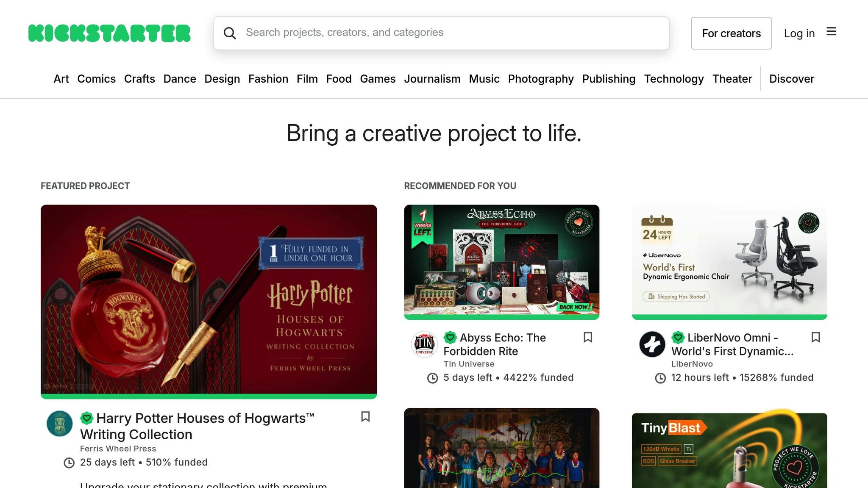Image resolution: width=868 pixels, height=488 pixels.
Task: Open the Journalism category
Action: (432, 79)
